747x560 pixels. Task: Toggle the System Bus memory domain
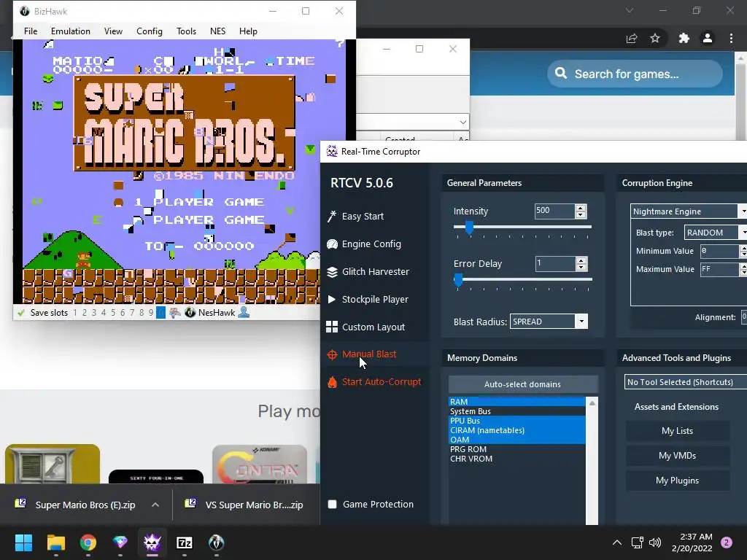pyautogui.click(x=517, y=411)
